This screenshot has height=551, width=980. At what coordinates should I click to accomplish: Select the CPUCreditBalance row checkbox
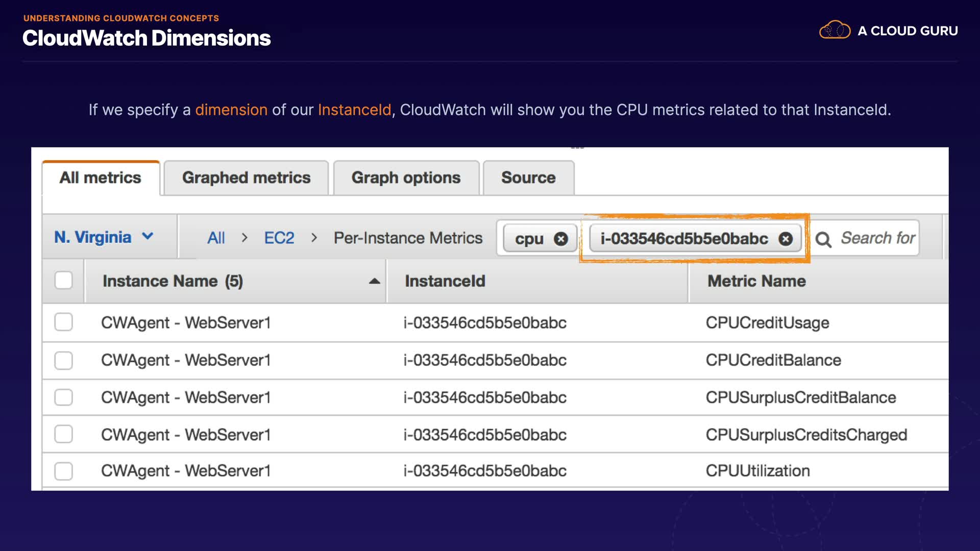64,360
